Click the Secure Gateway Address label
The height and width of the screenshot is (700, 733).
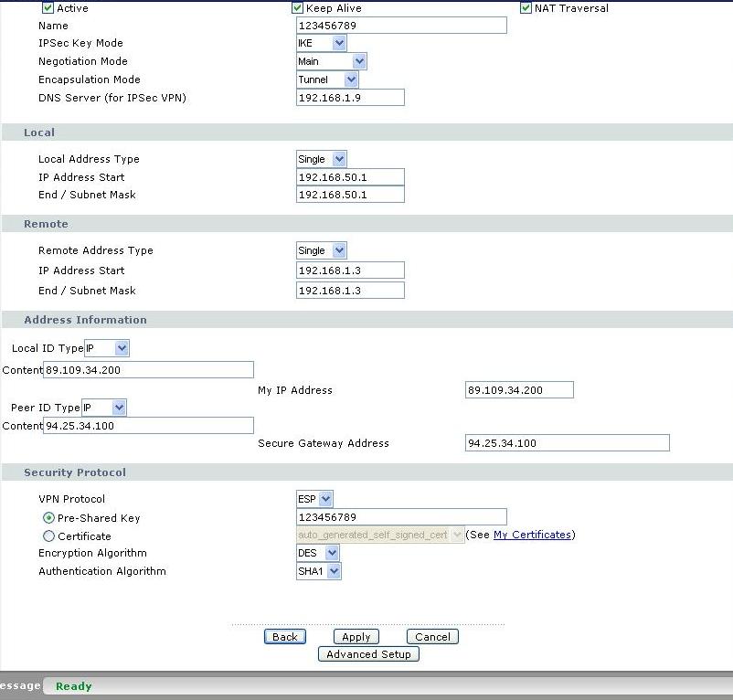(x=323, y=443)
